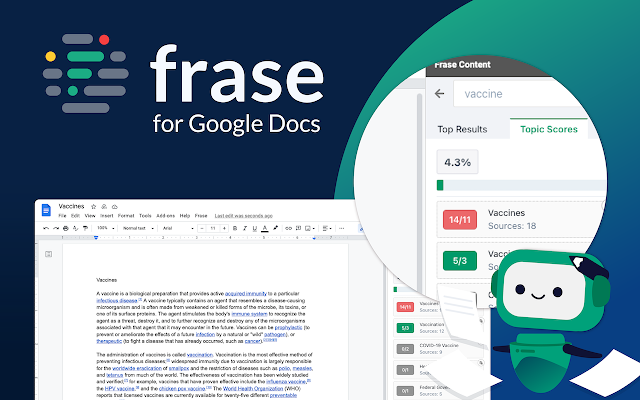Toggle bold formatting
640x400 pixels.
[x=235, y=228]
